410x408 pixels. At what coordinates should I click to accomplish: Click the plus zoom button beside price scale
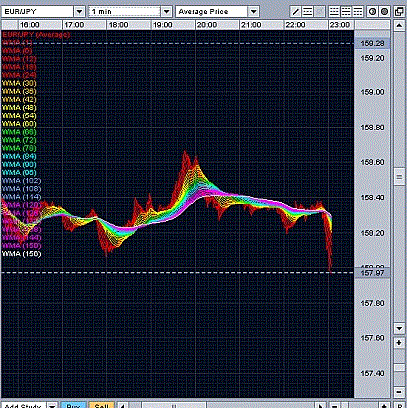click(x=399, y=343)
